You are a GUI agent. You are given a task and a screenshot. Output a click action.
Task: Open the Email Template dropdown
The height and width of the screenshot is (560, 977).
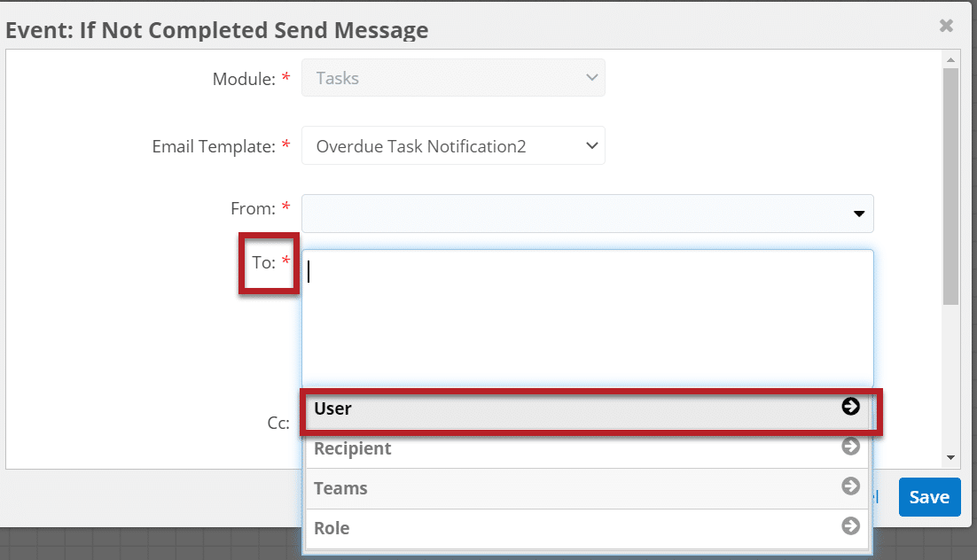pyautogui.click(x=452, y=145)
